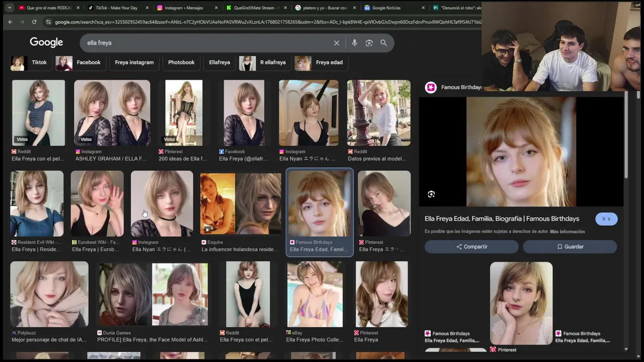Select the Freya instagram filter chip
The height and width of the screenshot is (362, 644).
[x=134, y=62]
